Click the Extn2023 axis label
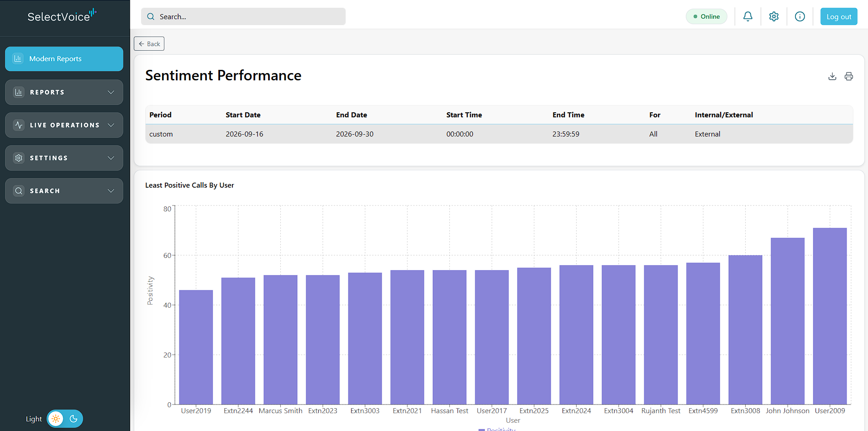The height and width of the screenshot is (431, 868). [x=322, y=411]
